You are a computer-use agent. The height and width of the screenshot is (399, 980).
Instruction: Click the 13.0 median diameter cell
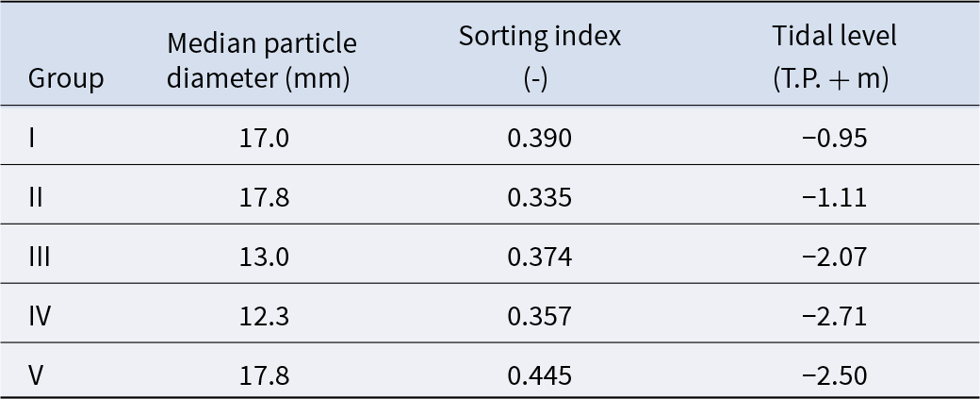coord(265,258)
